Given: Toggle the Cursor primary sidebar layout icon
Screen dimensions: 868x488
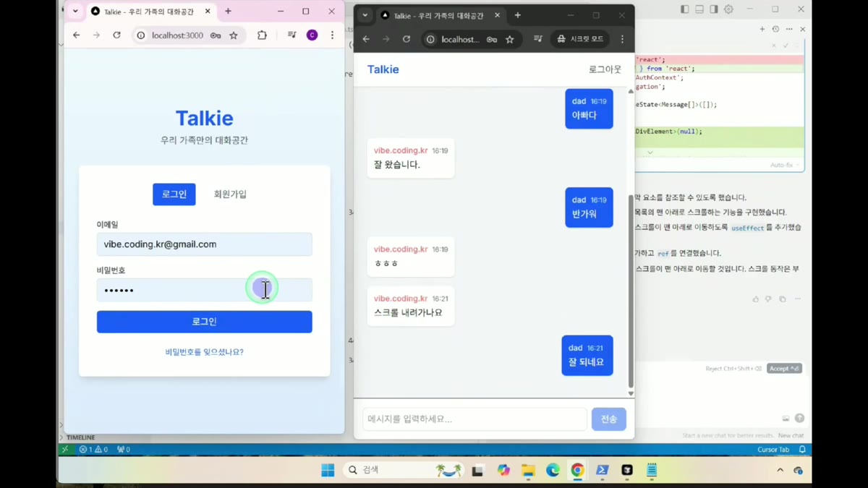Looking at the screenshot, I should coord(685,9).
